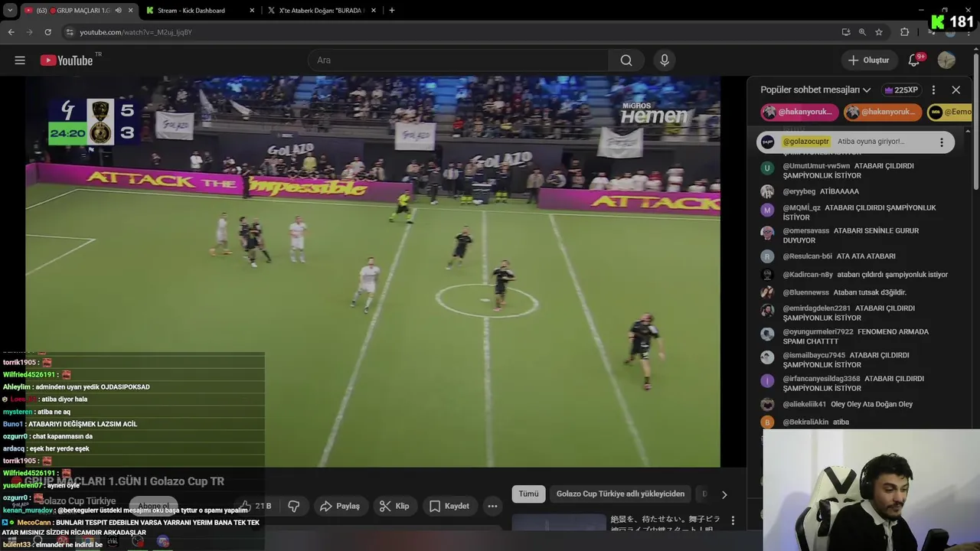The height and width of the screenshot is (551, 980).
Task: Expand Popüler sohbet mesajları dropdown
Action: click(815, 90)
